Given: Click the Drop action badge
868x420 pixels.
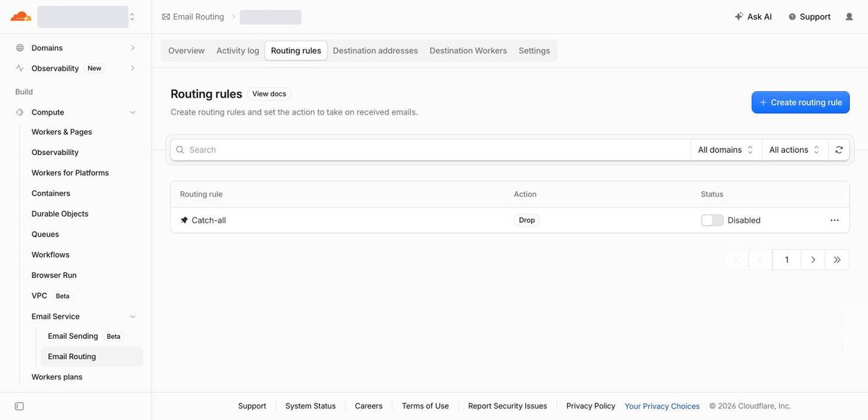Looking at the screenshot, I should click(x=527, y=220).
